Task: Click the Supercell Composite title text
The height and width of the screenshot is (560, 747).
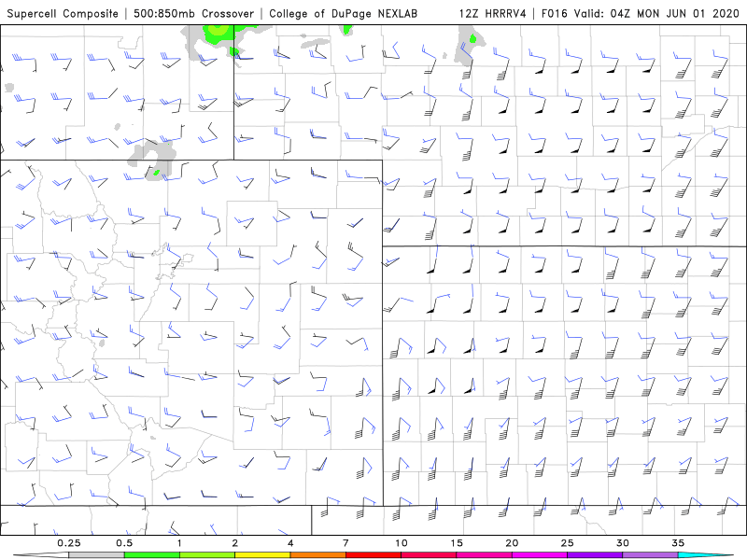Action: 63,13
